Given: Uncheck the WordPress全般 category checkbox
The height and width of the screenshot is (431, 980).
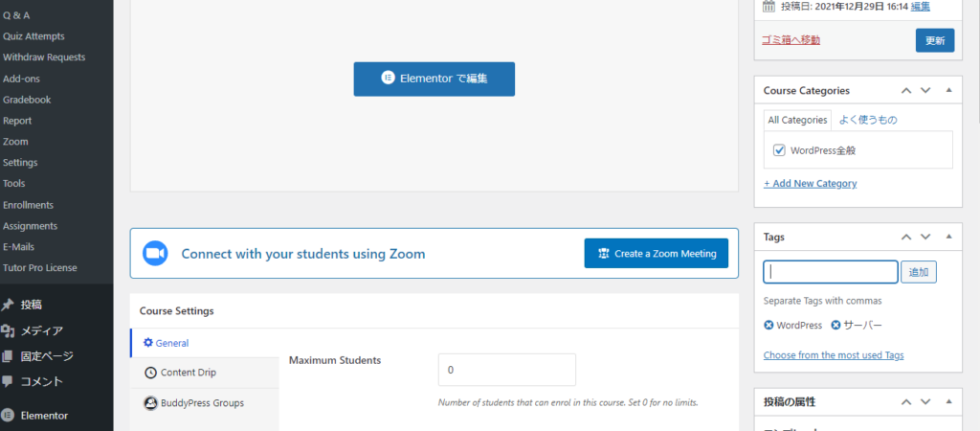Looking at the screenshot, I should tap(780, 150).
